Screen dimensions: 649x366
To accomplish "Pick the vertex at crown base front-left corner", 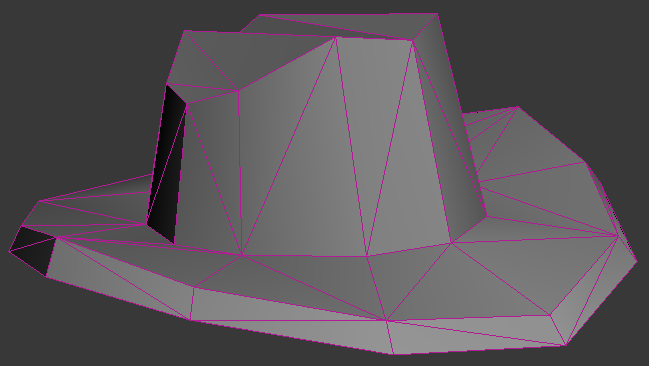I will (x=241, y=256).
